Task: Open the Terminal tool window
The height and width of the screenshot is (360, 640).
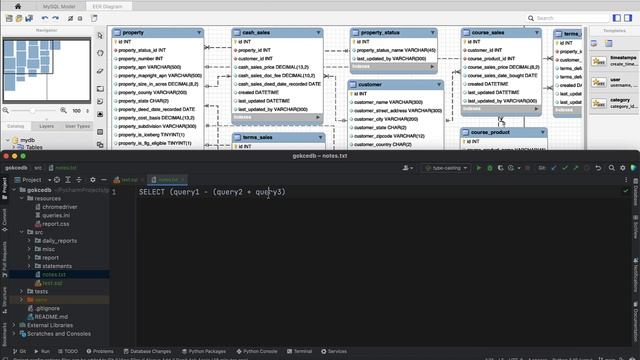Action: point(299,351)
